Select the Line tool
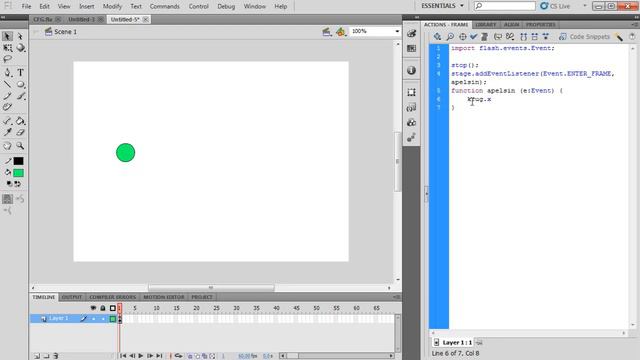The width and height of the screenshot is (640, 360). coord(7,84)
